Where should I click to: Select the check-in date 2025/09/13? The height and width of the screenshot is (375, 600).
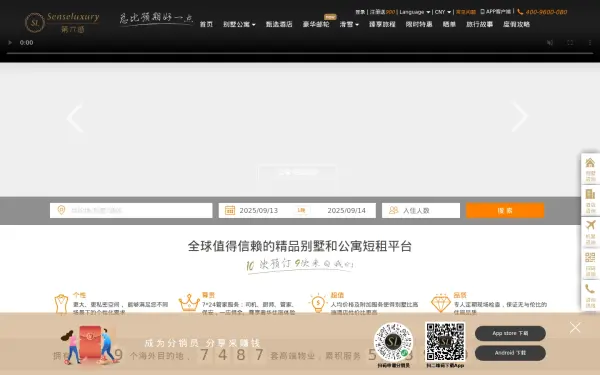pyautogui.click(x=259, y=210)
